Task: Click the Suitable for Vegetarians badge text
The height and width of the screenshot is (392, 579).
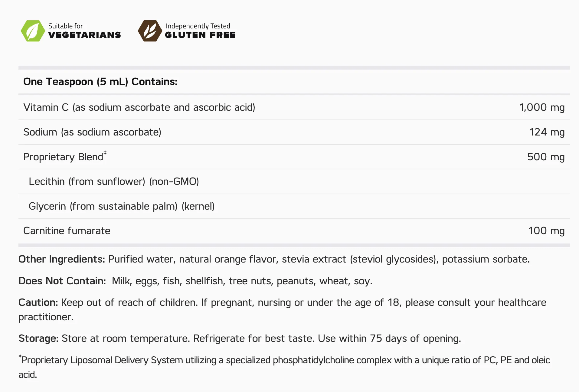Action: 84,31
